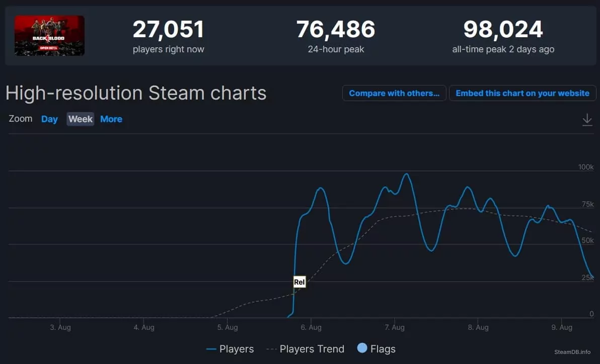
Task: Click the highest peak point on the chart line
Action: [406, 174]
